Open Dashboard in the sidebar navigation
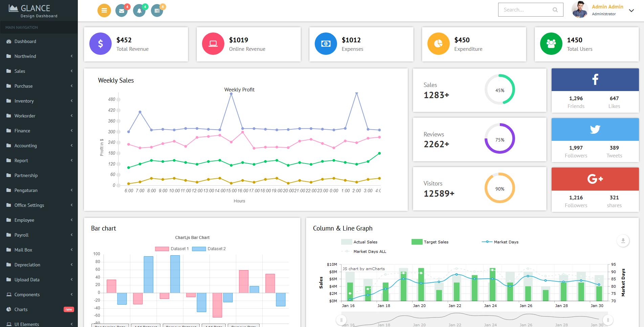 coord(25,41)
